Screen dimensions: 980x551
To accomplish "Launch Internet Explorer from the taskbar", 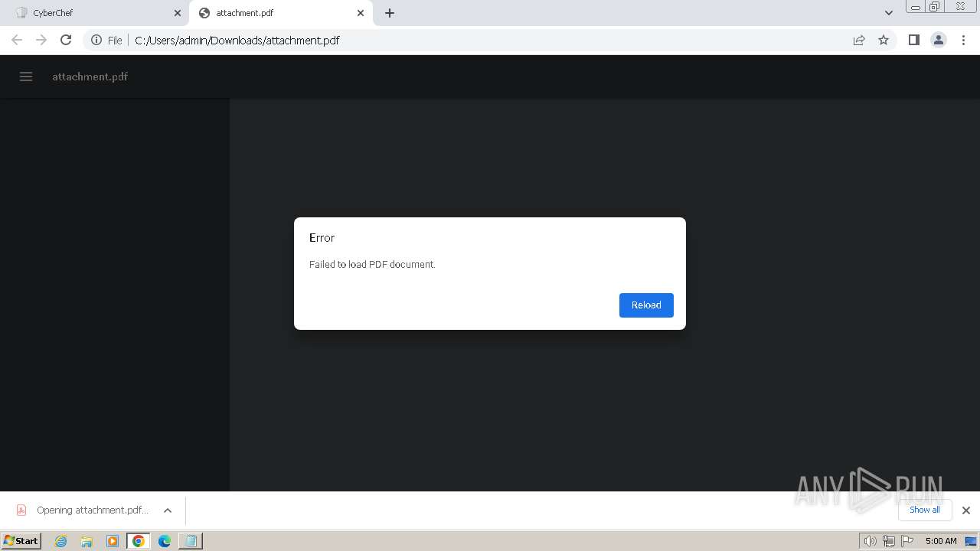I will tap(61, 541).
